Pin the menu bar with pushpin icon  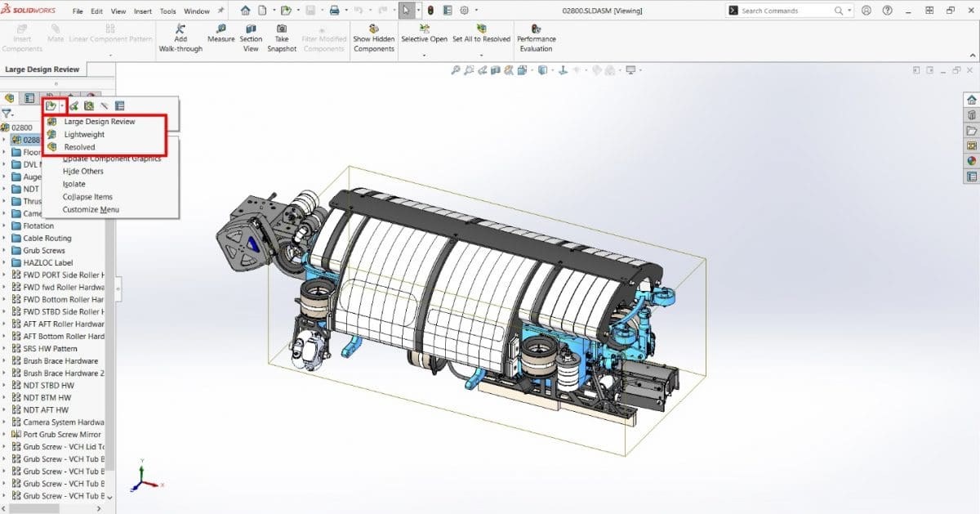coord(221,11)
